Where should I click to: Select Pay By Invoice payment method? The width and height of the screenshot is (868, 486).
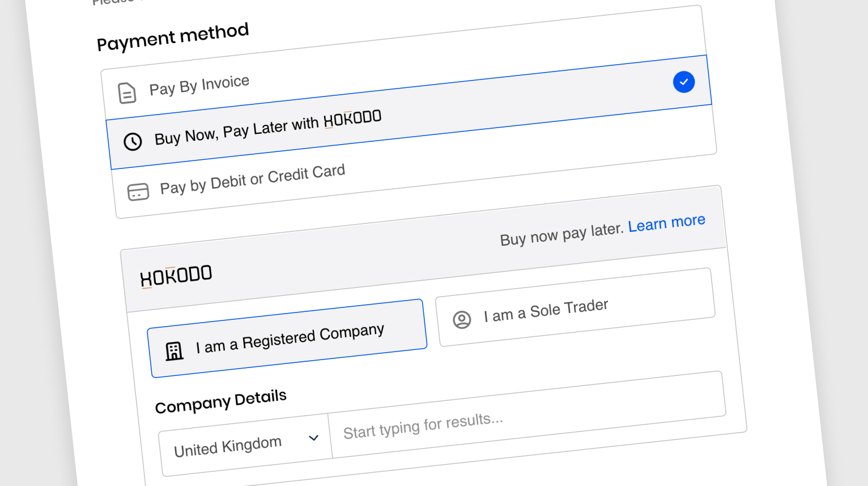pos(199,86)
